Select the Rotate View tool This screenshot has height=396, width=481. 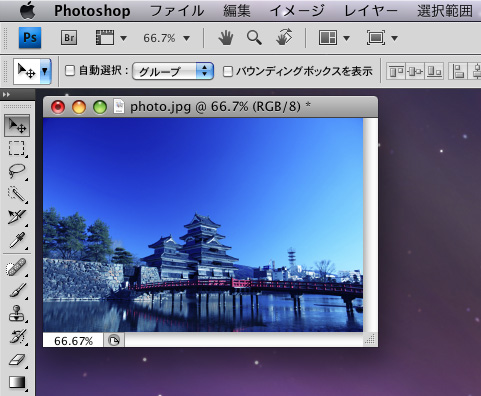pos(284,37)
